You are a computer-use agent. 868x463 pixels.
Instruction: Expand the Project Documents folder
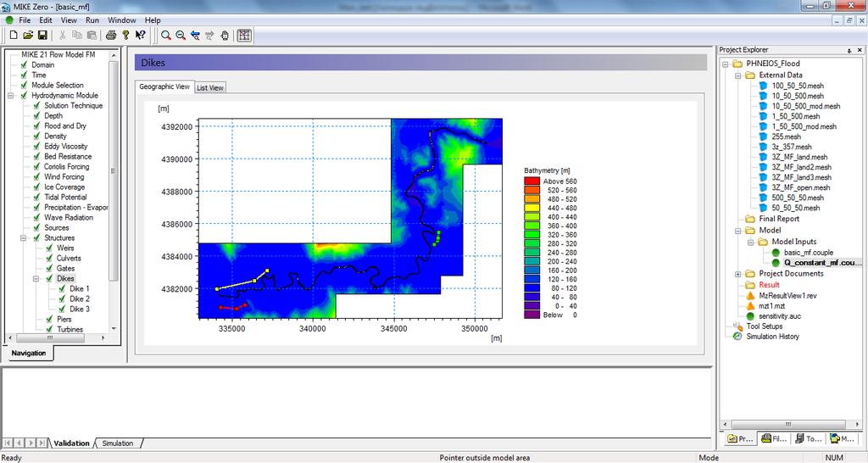pyautogui.click(x=738, y=274)
